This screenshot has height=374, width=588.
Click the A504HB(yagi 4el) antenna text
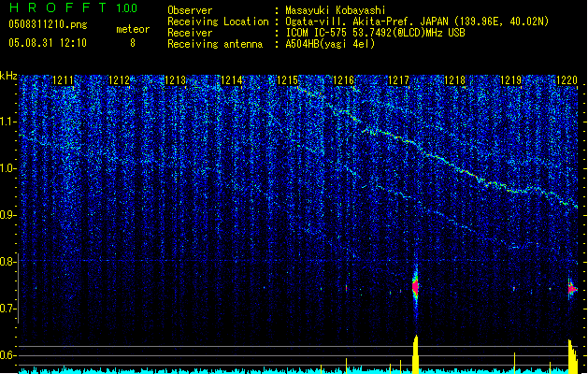[x=330, y=44]
